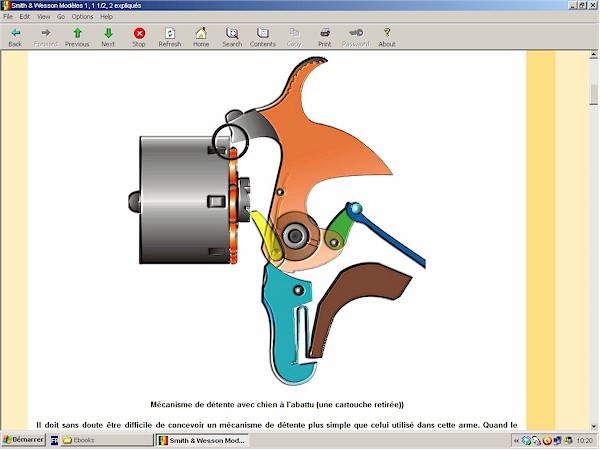Jump to the Next page
Image resolution: width=600 pixels, height=450 pixels.
[x=108, y=37]
